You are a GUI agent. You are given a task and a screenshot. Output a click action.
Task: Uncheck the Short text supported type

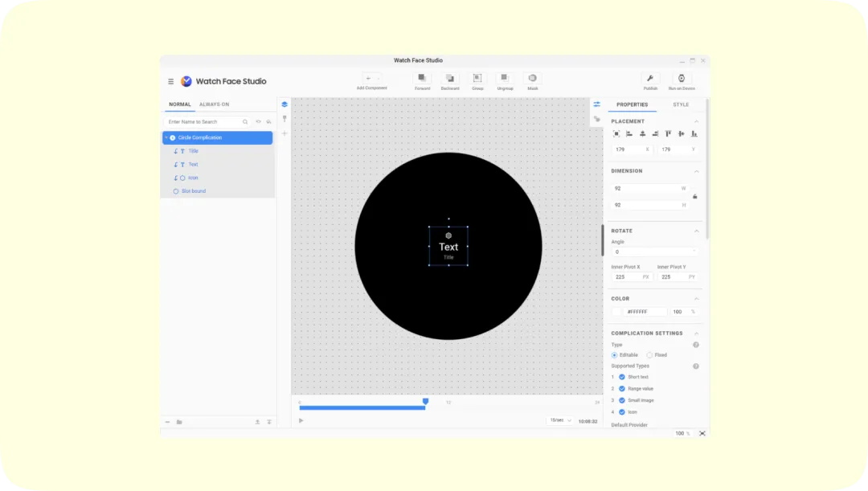point(621,377)
